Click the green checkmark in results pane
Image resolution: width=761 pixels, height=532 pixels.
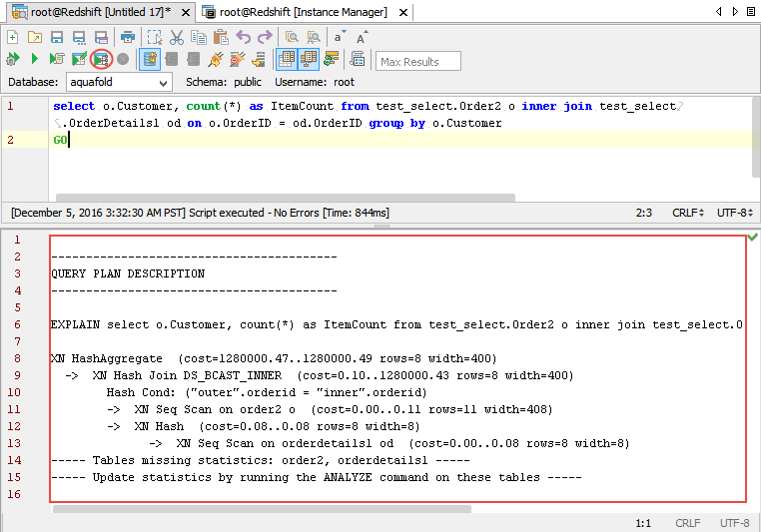(753, 238)
